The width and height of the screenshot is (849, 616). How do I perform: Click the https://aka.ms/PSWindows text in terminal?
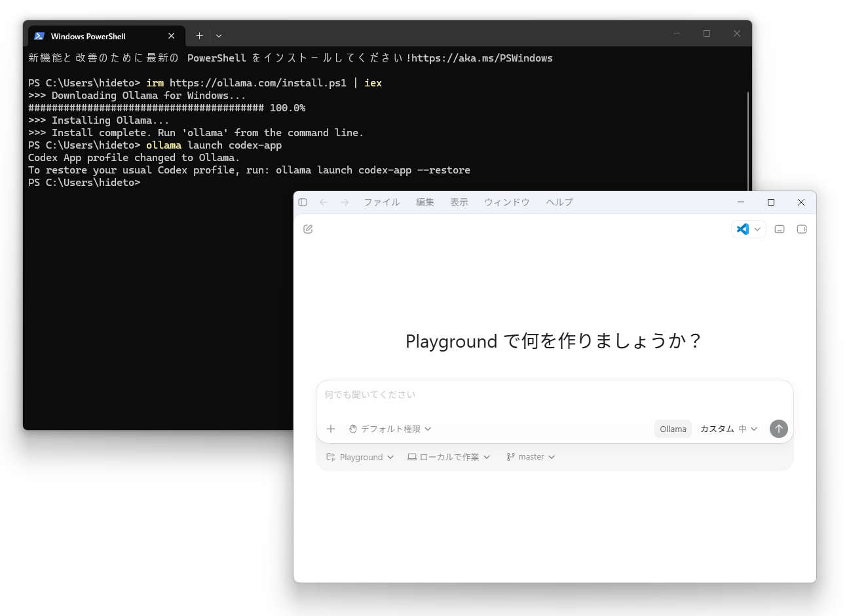coord(482,58)
